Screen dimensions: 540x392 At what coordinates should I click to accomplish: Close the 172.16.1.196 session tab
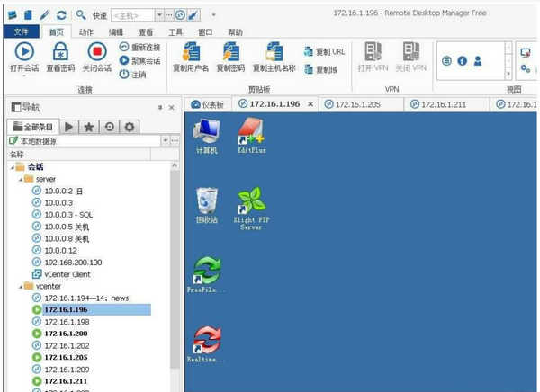pos(310,104)
